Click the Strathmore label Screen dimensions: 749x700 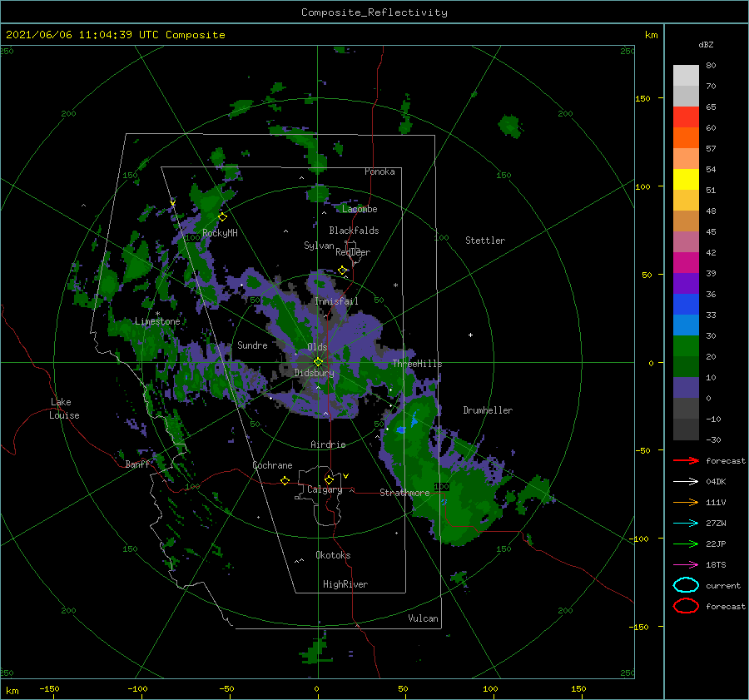tap(404, 493)
